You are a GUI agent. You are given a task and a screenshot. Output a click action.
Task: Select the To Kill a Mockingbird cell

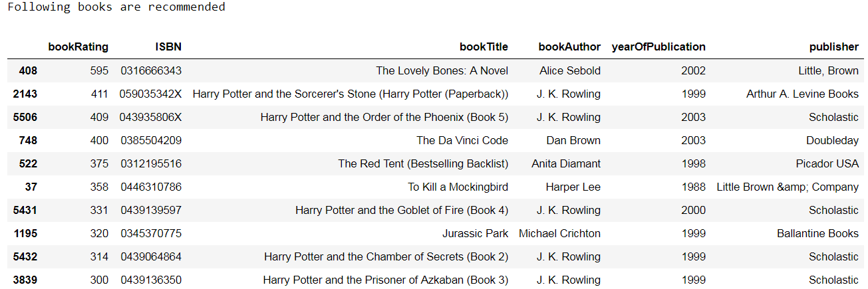click(458, 187)
